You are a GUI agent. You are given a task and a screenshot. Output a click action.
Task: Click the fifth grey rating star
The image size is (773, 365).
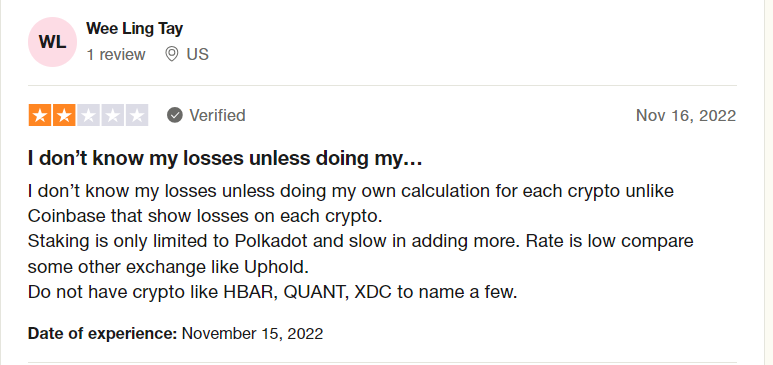tap(137, 115)
